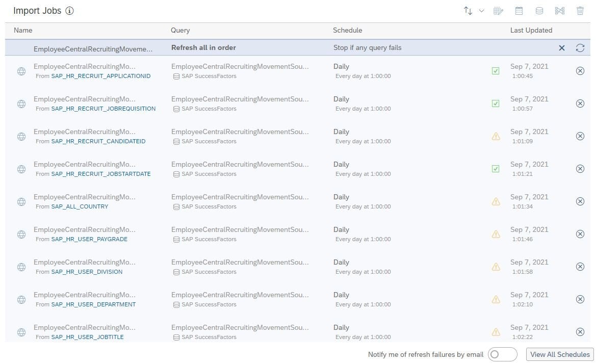Click the refresh icon in grouped row
Viewport: 596px width, 364px height.
580,48
